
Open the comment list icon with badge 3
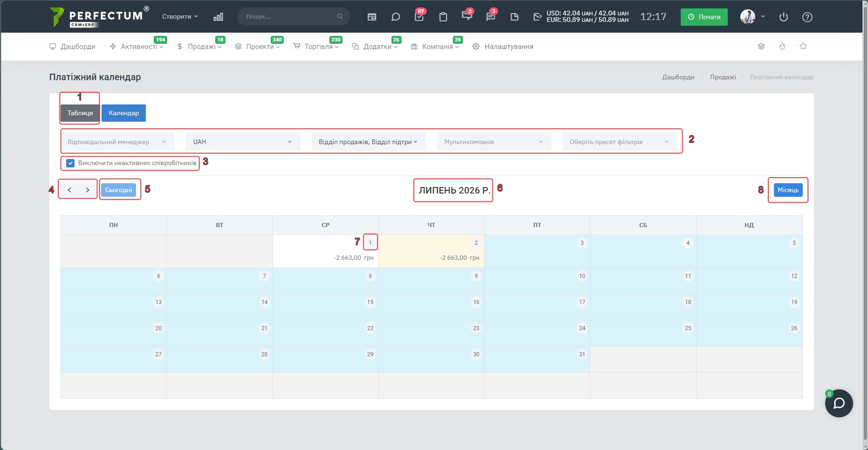click(x=491, y=16)
